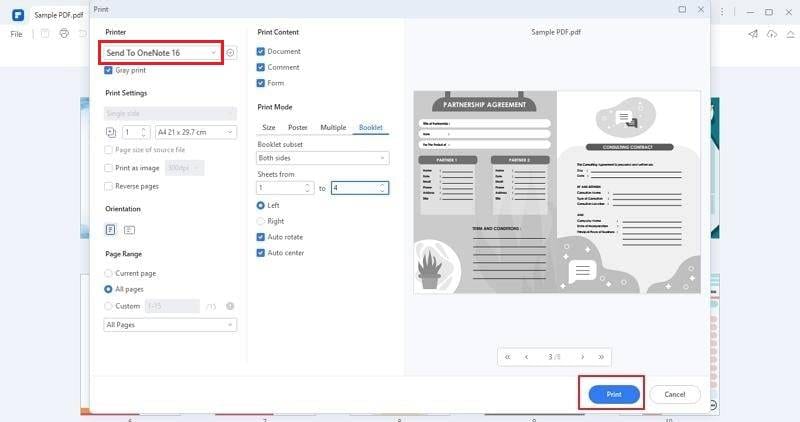This screenshot has width=800, height=422.
Task: Switch to the Poster print mode tab
Action: click(298, 128)
